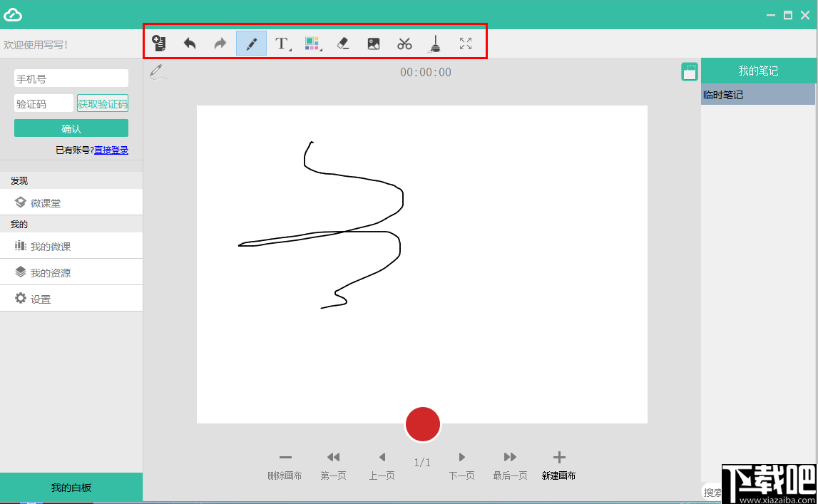Click the 00:00:00 recording timer

tap(426, 73)
